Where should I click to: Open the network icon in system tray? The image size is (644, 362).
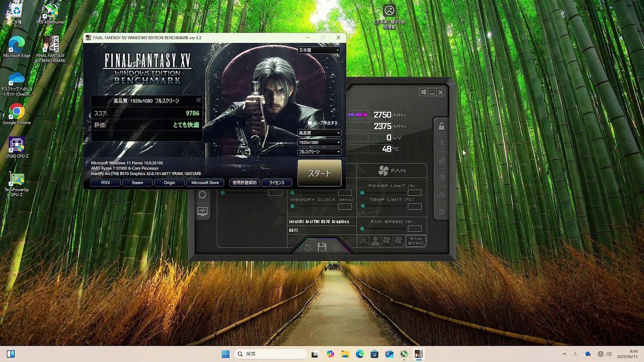(601, 354)
